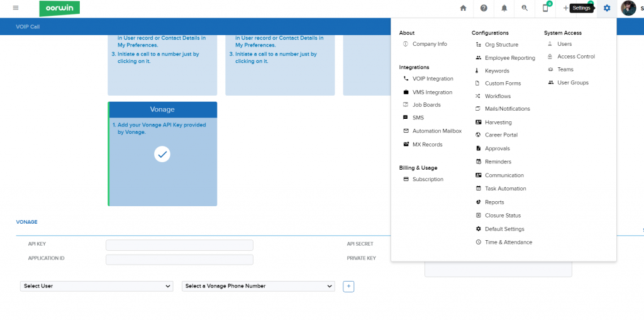644x320 pixels.
Task: Click the Org Structure icon
Action: [x=478, y=45]
